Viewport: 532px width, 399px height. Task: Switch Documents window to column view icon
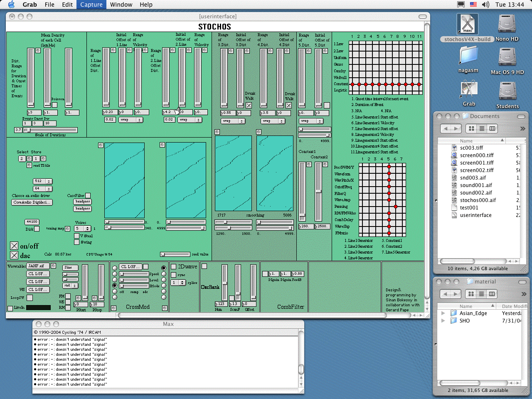(x=492, y=128)
